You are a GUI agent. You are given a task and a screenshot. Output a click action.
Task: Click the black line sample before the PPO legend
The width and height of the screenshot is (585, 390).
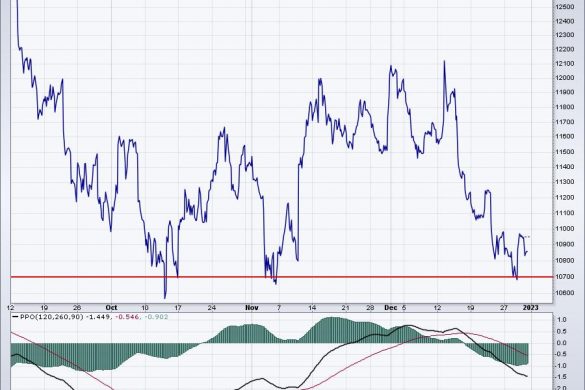[15, 316]
